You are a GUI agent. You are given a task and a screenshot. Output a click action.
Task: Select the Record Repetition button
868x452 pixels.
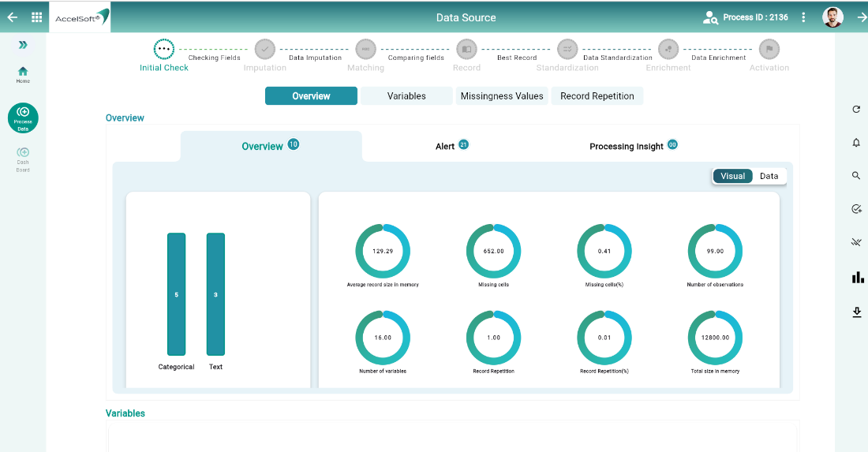point(597,96)
